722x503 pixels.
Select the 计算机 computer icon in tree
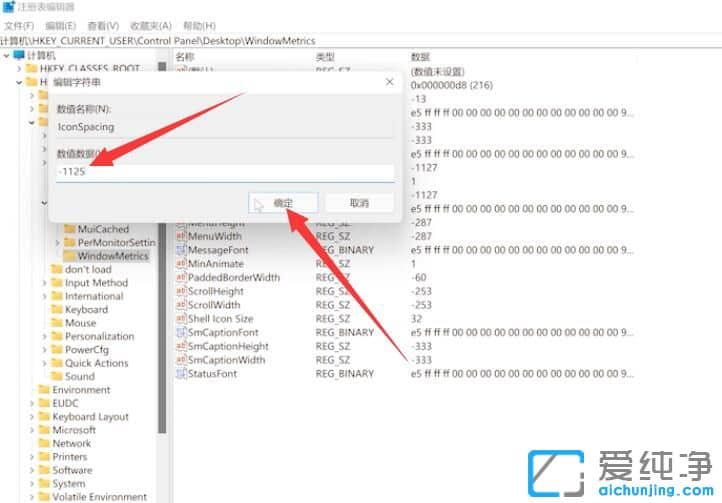tap(19, 56)
